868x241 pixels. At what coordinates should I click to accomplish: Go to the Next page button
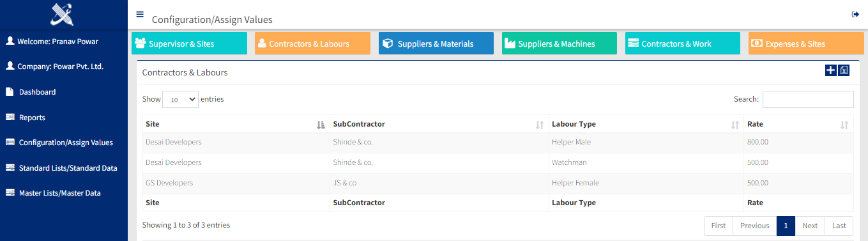810,226
